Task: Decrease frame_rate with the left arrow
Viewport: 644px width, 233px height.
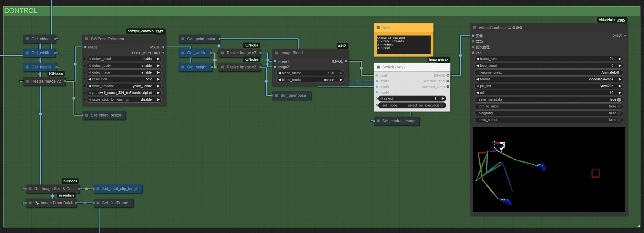Action: pyautogui.click(x=477, y=59)
